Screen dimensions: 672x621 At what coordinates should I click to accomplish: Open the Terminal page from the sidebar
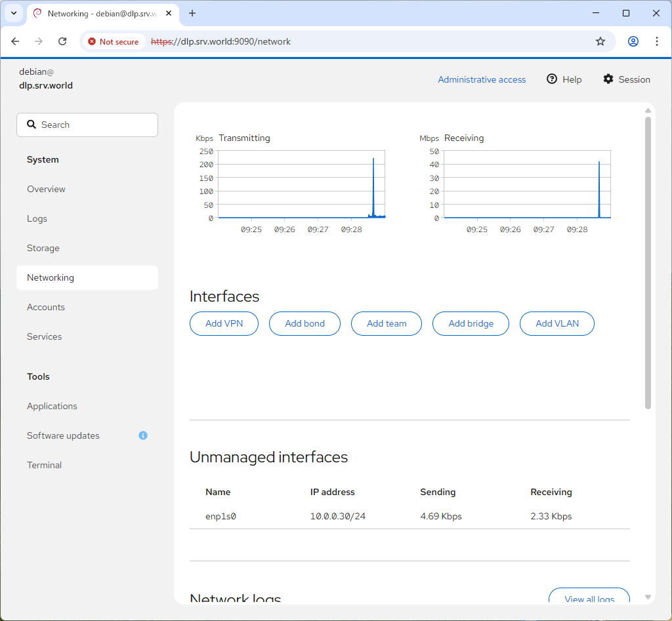click(44, 465)
